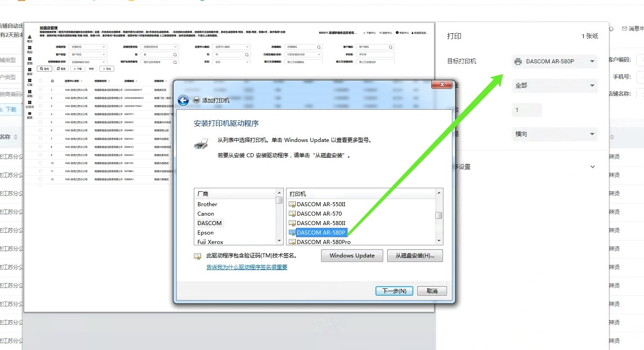Click the sort arrows beside 名称 in background table

16,137
